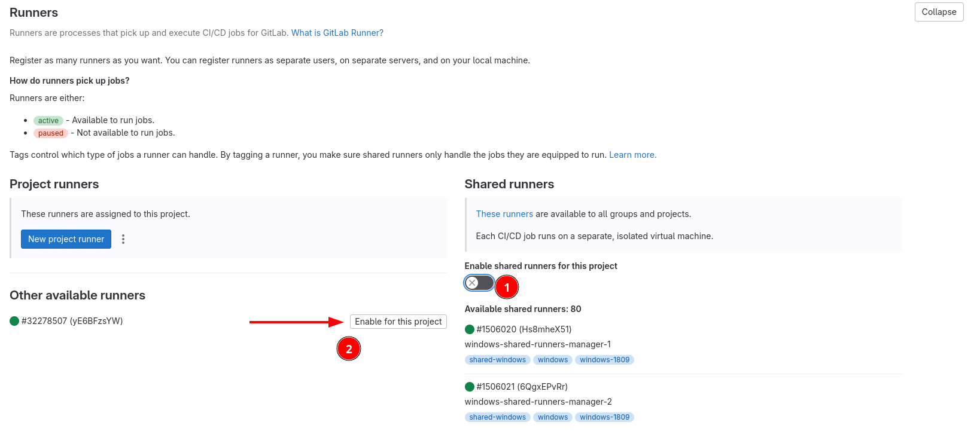Select the windows tag under runner #1506020
The image size is (980, 431).
tap(552, 360)
